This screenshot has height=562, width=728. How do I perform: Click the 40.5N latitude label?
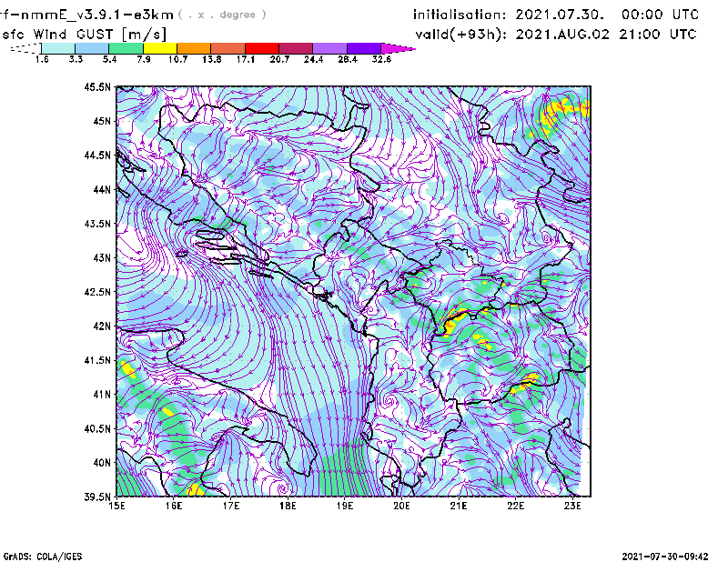tap(97, 428)
